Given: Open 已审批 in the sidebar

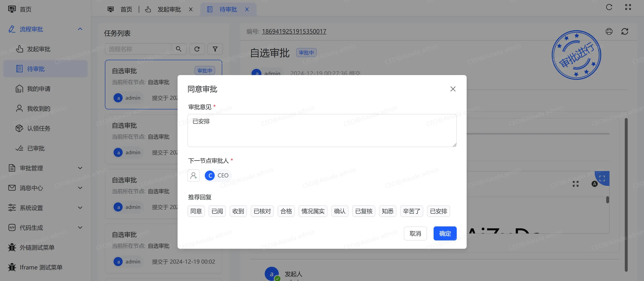Looking at the screenshot, I should 45,148.
